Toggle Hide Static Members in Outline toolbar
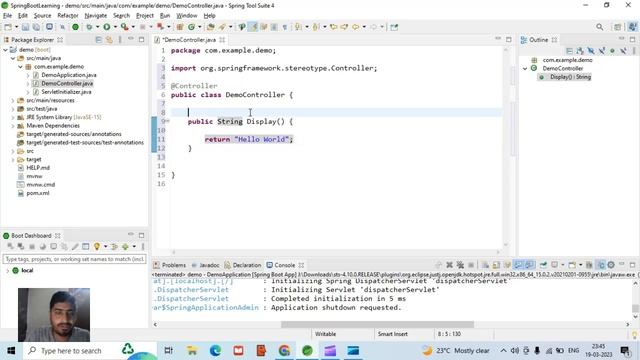Viewport: 640px width, 360px height. 602,51
